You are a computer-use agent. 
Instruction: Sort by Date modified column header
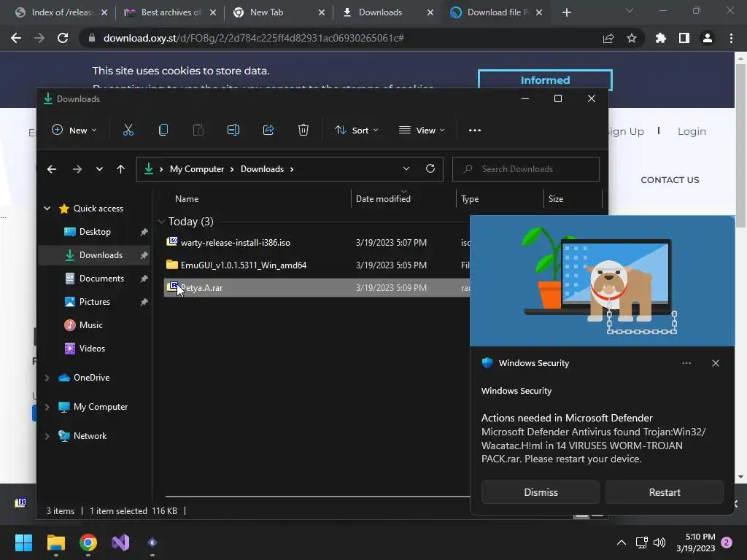[403, 199]
